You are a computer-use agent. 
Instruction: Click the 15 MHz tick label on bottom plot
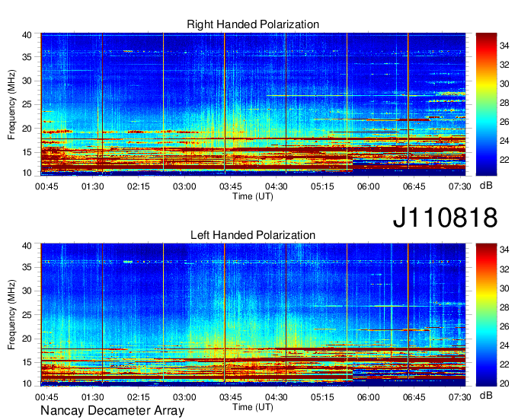pos(27,362)
